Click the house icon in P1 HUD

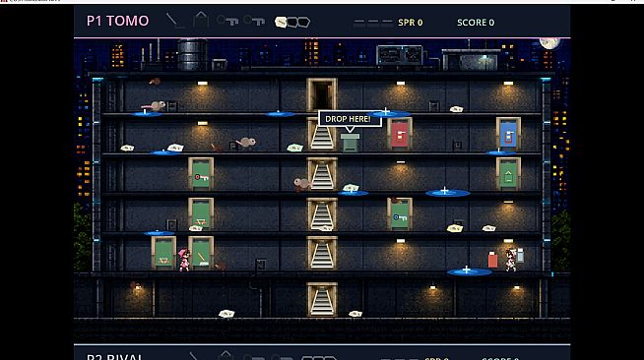pos(201,19)
